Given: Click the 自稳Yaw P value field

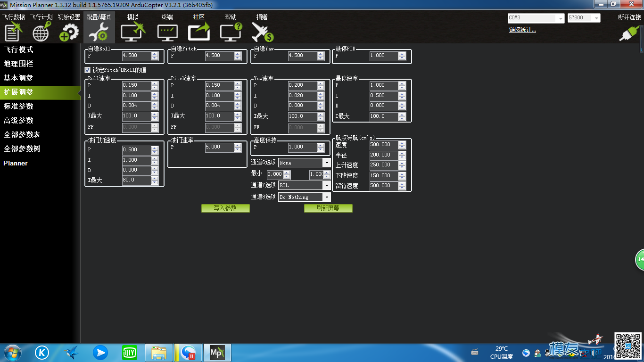Looking at the screenshot, I should [x=302, y=56].
